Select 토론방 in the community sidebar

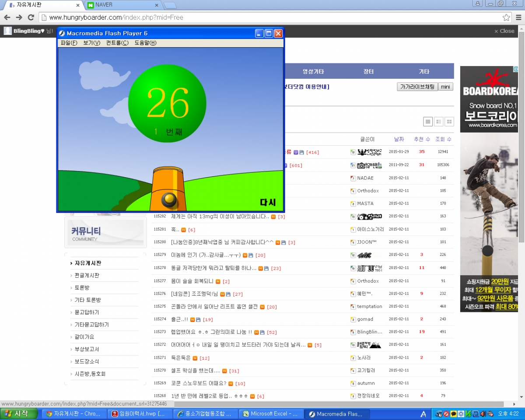(82, 288)
